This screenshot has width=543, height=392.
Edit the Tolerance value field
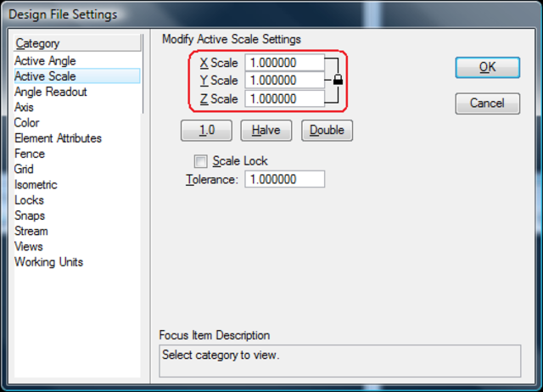tap(285, 179)
